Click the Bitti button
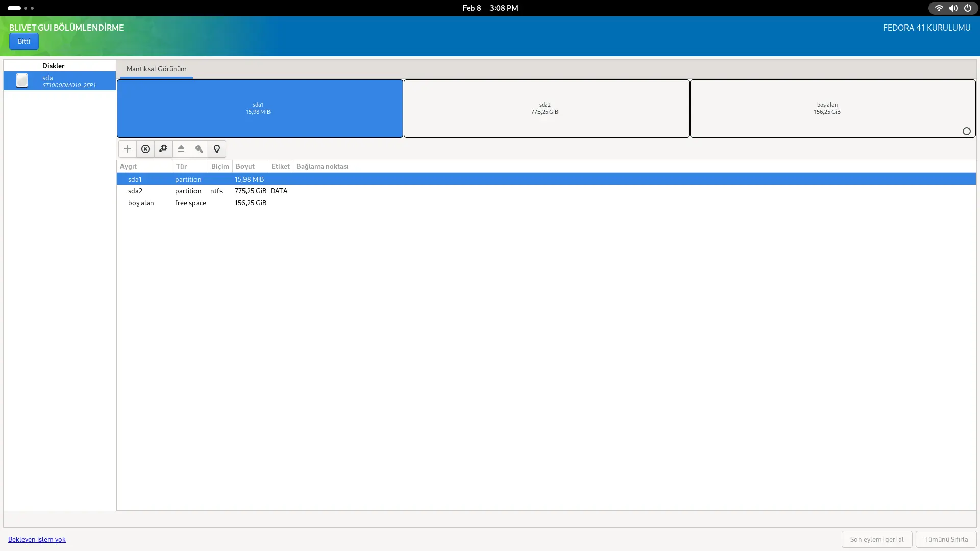 coord(24,41)
